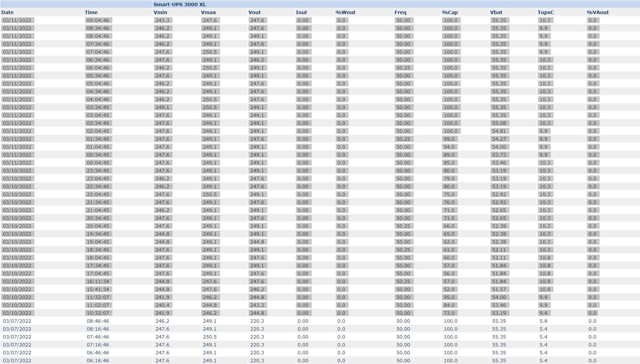Select time cell 21:04:45
Image resolution: width=640 pixels, height=364 pixels.
click(98, 210)
